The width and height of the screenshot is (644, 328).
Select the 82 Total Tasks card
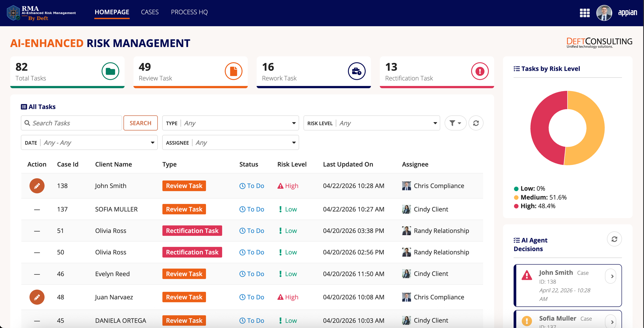(67, 72)
